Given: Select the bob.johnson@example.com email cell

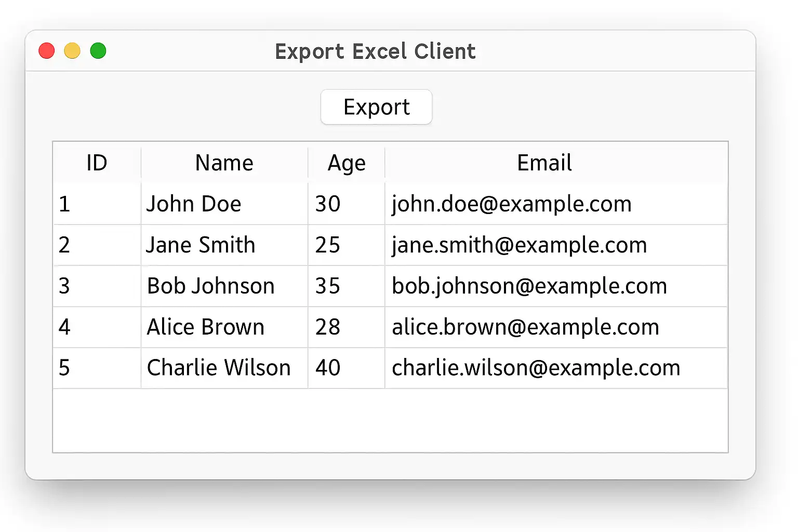Looking at the screenshot, I should coord(529,286).
